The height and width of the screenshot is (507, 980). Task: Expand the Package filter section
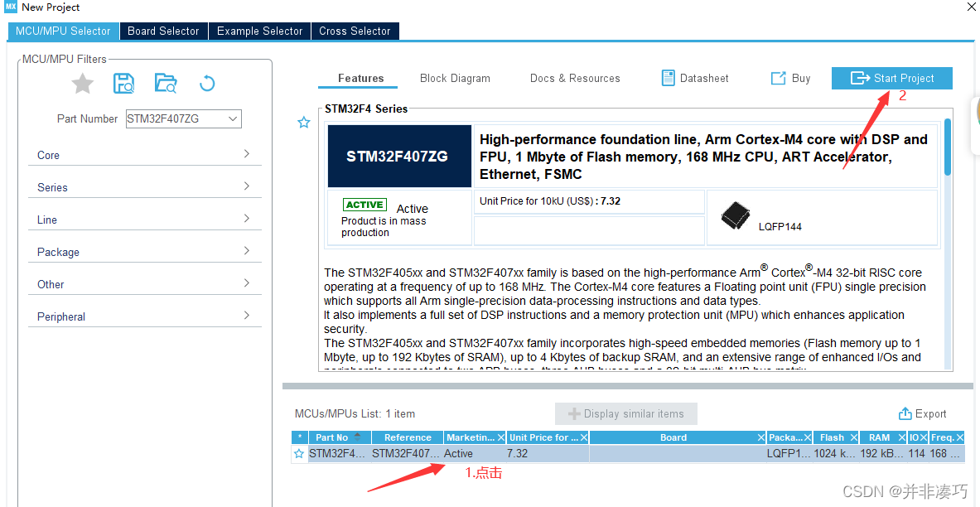tap(144, 252)
